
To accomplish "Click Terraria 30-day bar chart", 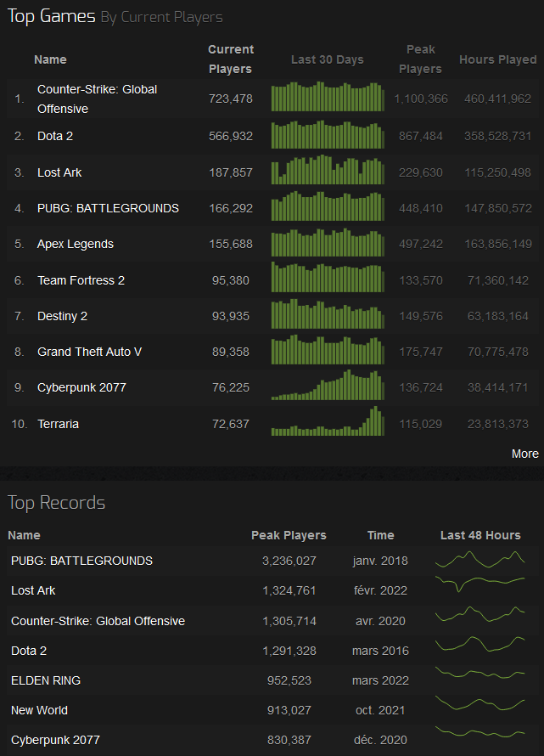I will pyautogui.click(x=328, y=421).
